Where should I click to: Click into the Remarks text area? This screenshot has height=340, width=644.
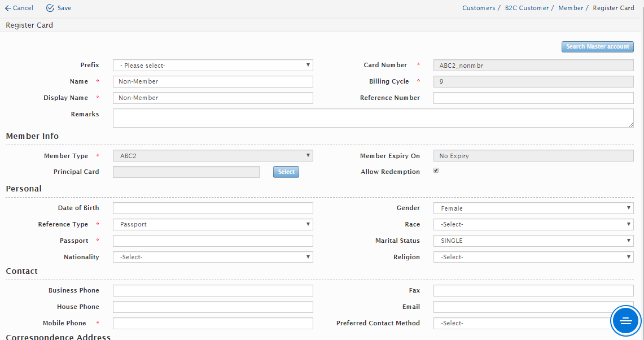pyautogui.click(x=373, y=118)
